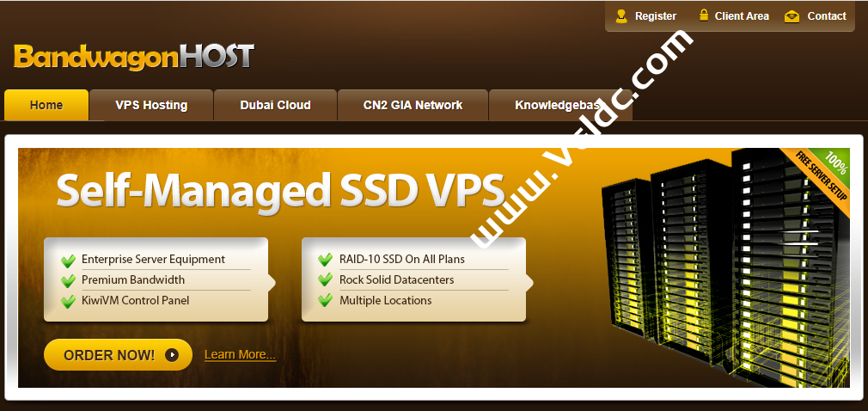Open the Home tab
The width and height of the screenshot is (868, 411).
coord(46,105)
